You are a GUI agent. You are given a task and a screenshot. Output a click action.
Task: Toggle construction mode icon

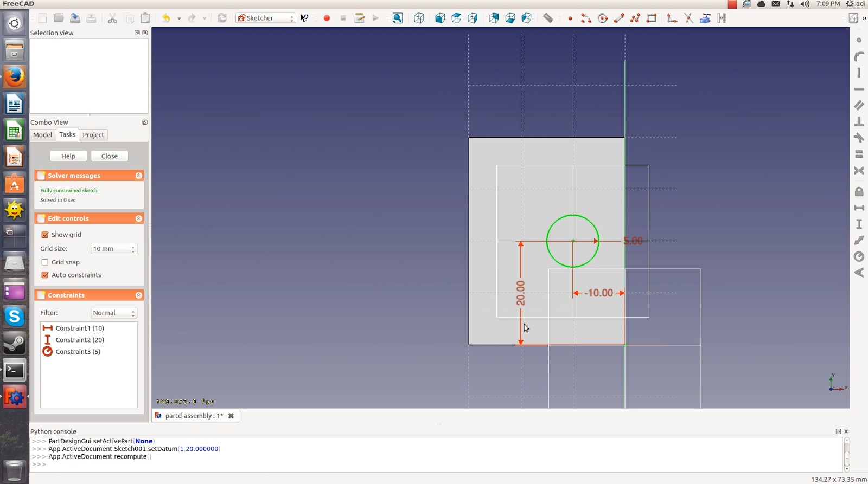722,18
